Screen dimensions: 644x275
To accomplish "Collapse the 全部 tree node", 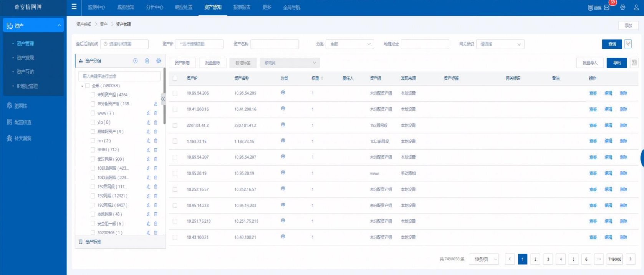I will 82,86.
